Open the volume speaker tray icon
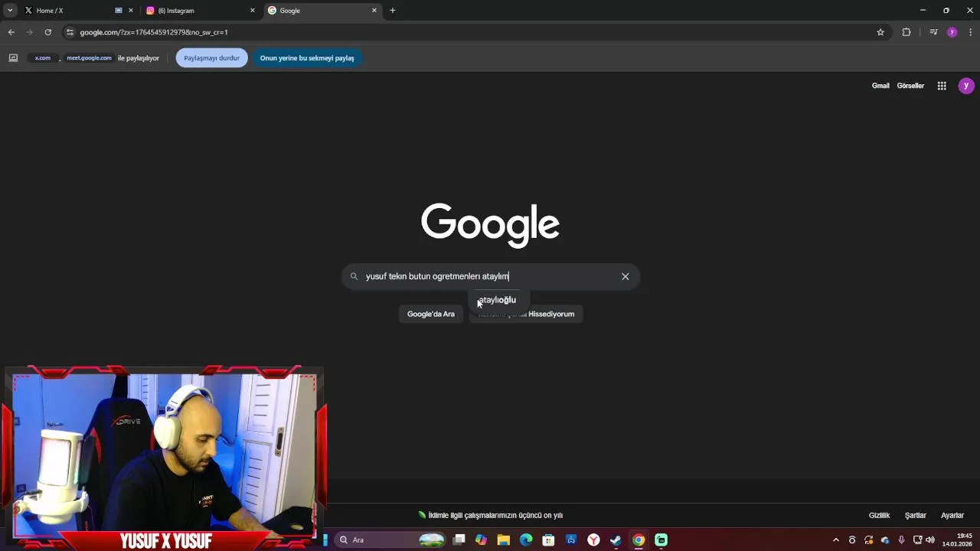The height and width of the screenshot is (551, 980). tap(930, 540)
